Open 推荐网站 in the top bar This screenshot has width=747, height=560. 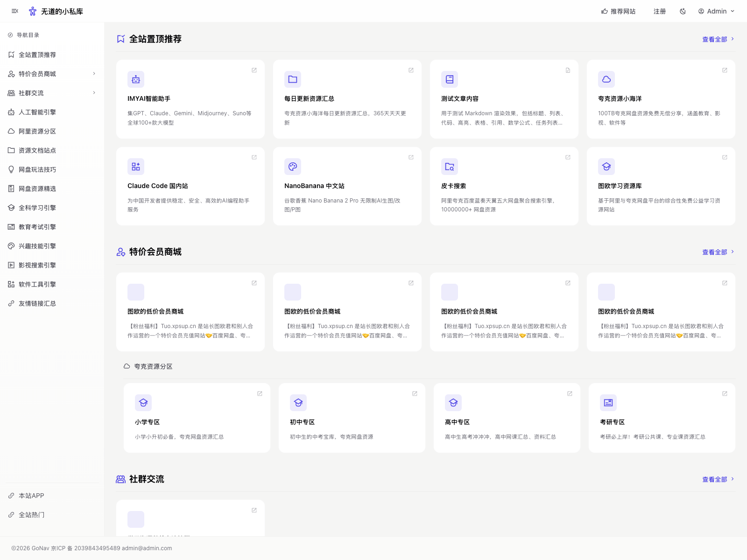[619, 11]
